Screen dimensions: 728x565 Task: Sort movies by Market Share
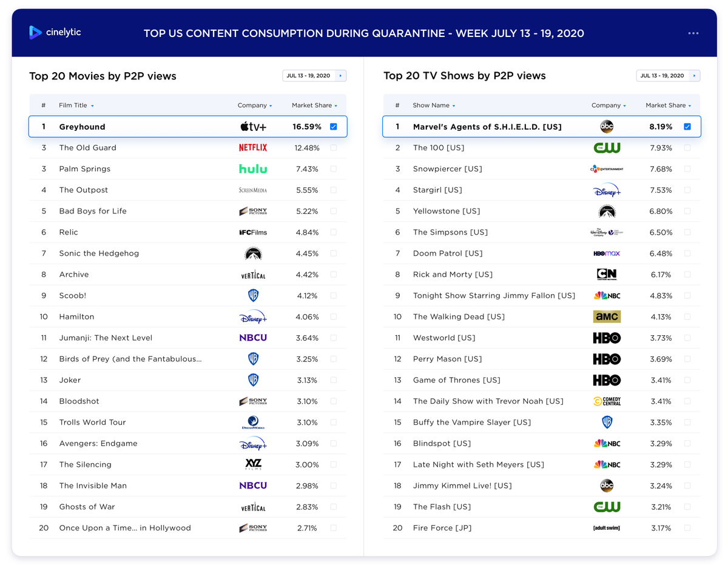pos(314,105)
